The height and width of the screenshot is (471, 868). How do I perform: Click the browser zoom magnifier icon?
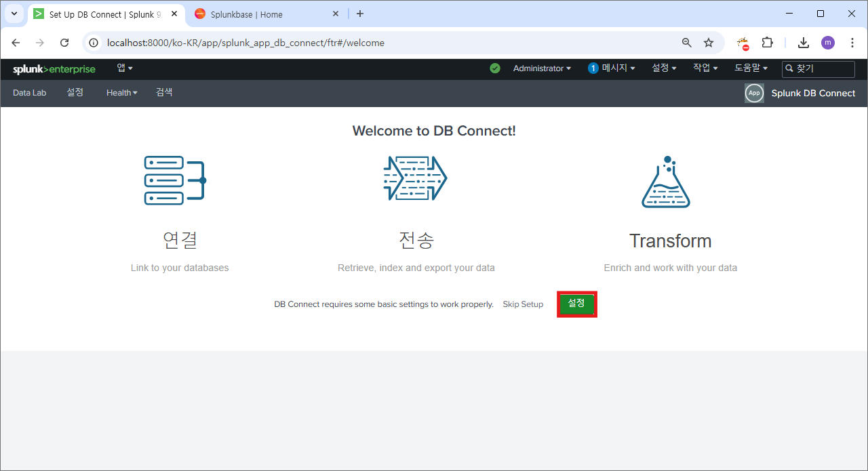coord(687,43)
